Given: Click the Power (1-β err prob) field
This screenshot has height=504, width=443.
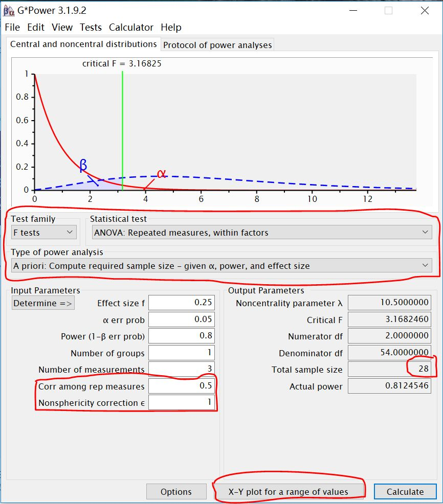Looking at the screenshot, I should point(182,336).
